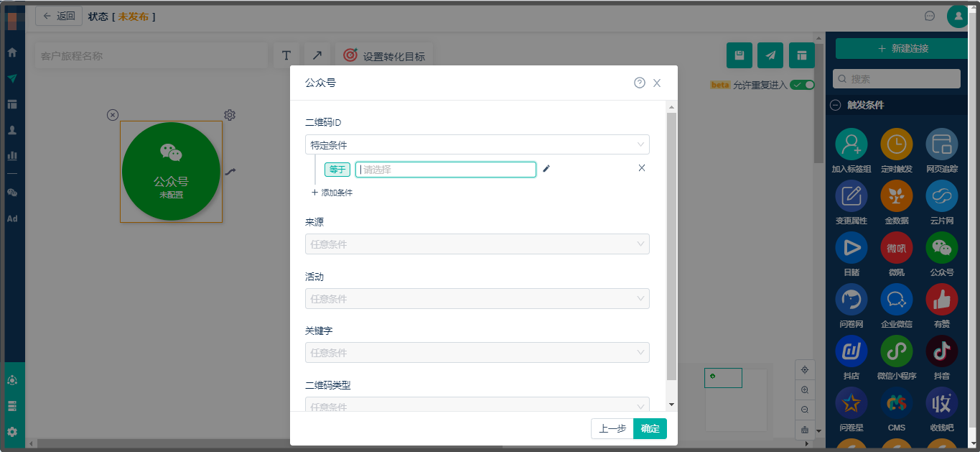Expand the 来源 condition dropdown
This screenshot has width=980, height=452.
(477, 244)
